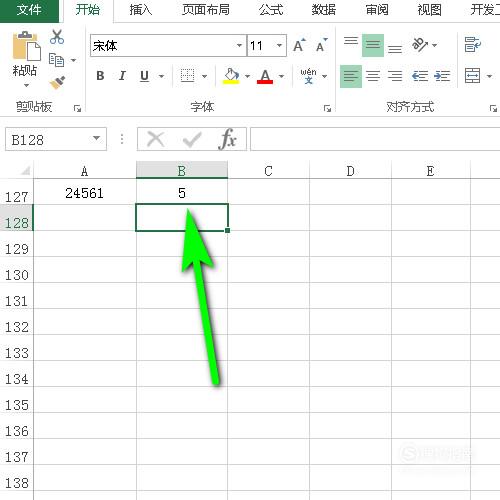Click the orientation text rotate icon
Screen dimensions: 500x500
(x=420, y=45)
